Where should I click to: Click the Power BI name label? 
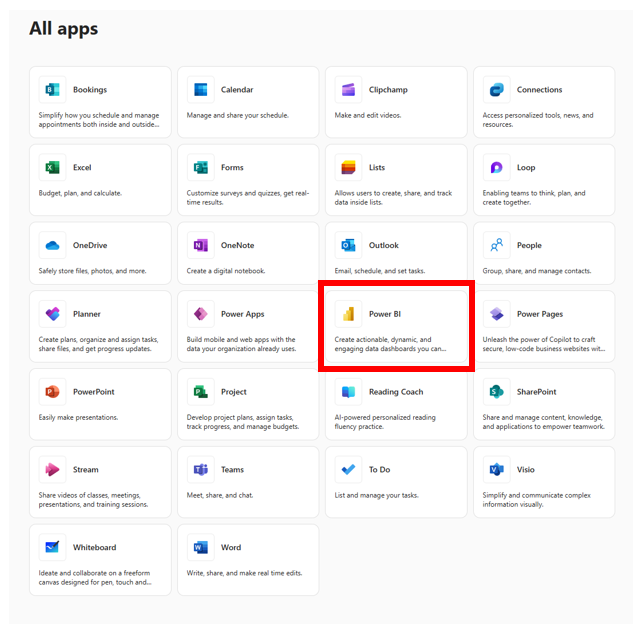click(385, 314)
